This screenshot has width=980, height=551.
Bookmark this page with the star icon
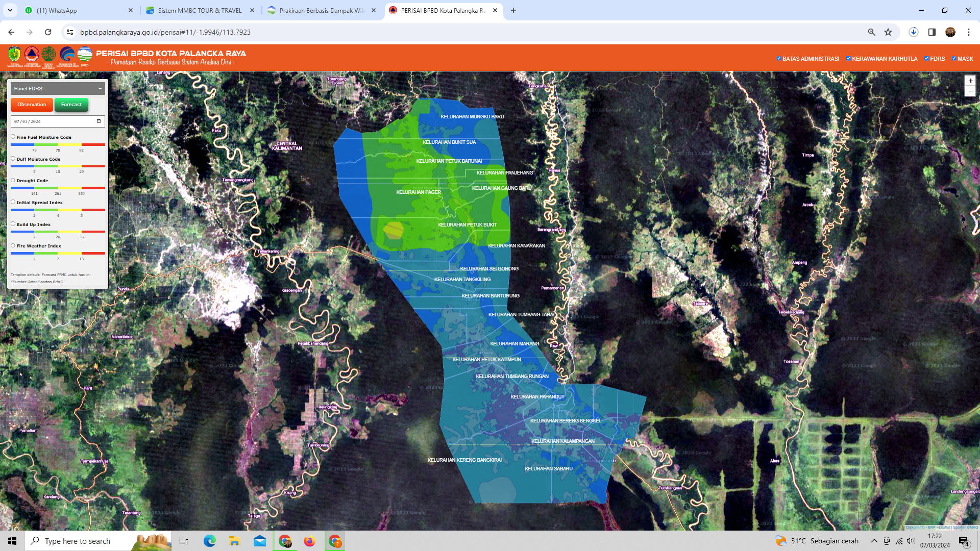888,32
